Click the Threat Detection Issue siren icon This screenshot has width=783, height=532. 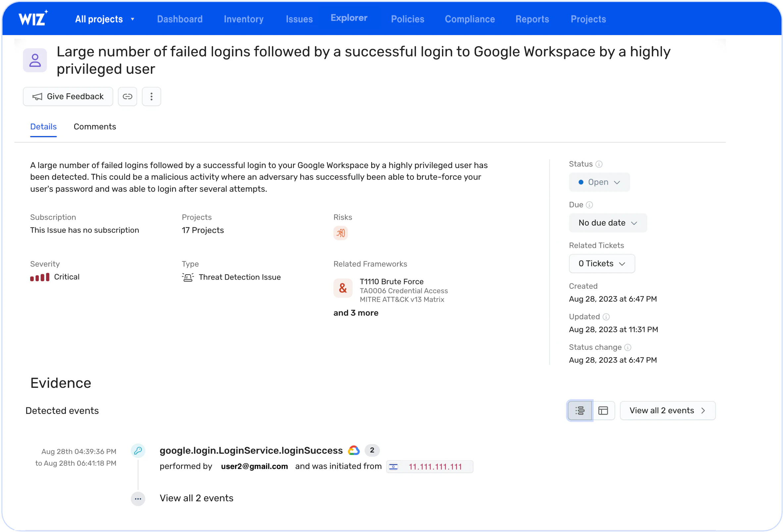188,277
